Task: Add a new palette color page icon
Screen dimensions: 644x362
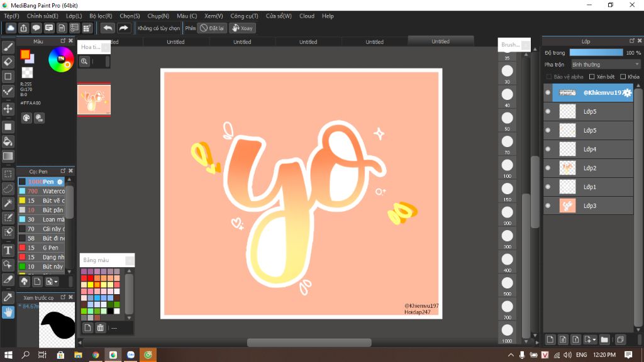Action: (x=87, y=327)
